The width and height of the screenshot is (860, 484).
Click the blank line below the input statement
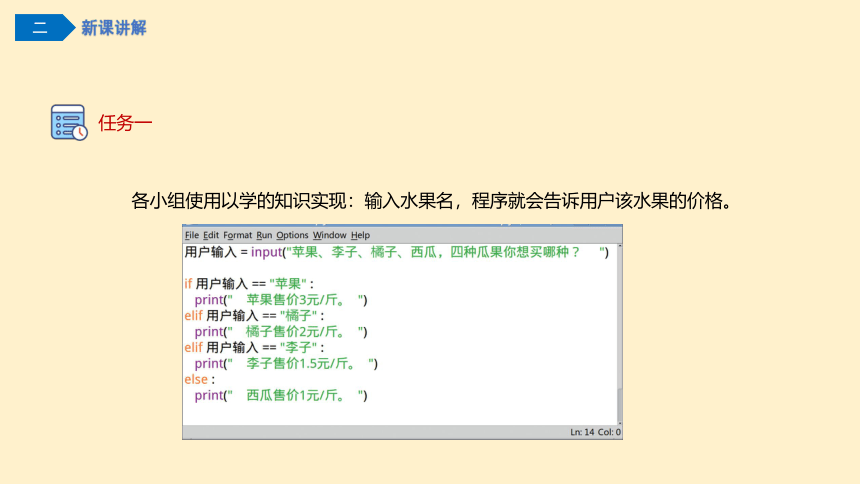coord(400,268)
